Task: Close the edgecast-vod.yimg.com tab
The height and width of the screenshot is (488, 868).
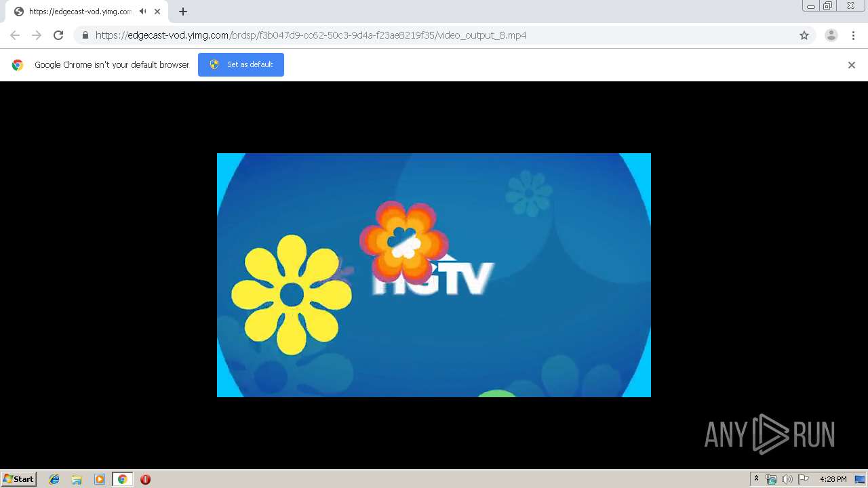Action: pos(157,12)
